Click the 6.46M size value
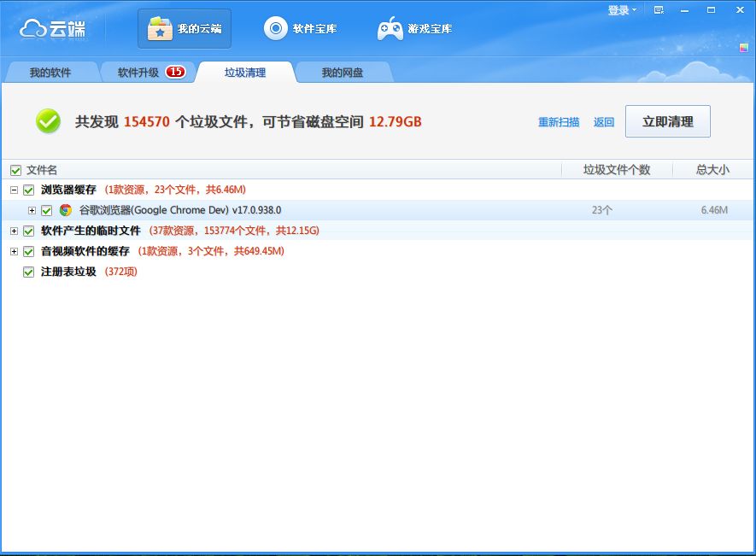 pyautogui.click(x=714, y=210)
